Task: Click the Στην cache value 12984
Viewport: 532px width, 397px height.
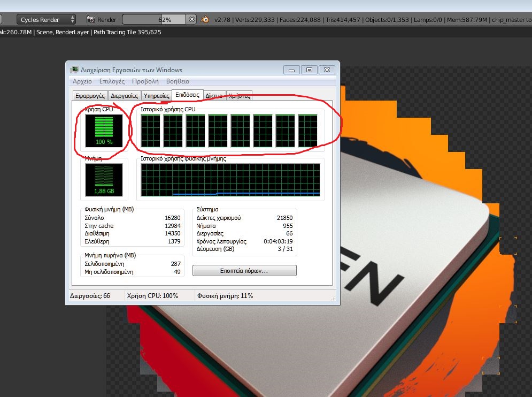Action: [172, 226]
